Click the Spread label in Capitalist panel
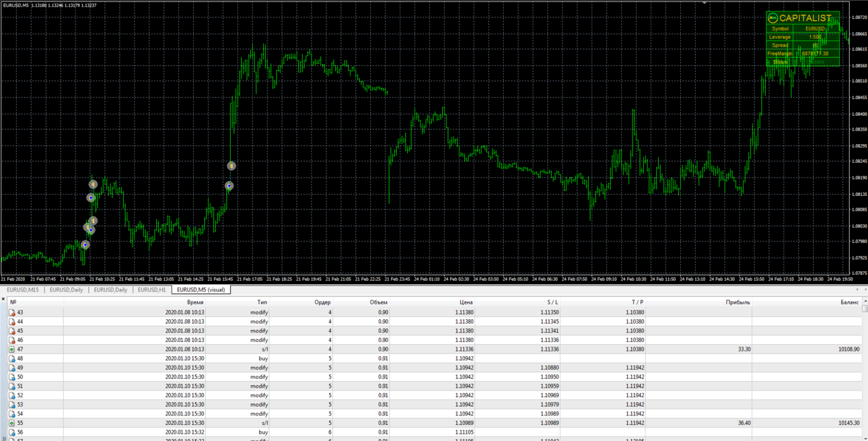Screen dimensions: 868x441 tap(780, 45)
